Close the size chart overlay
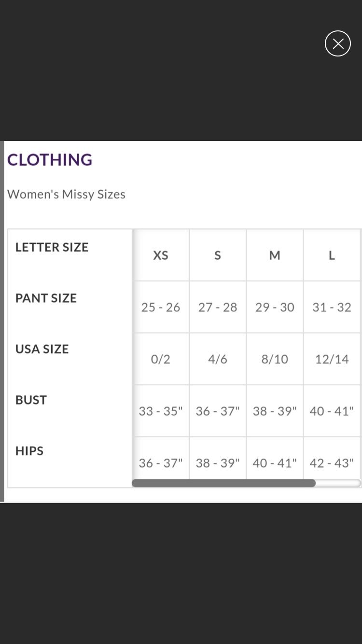The width and height of the screenshot is (362, 644). (338, 43)
